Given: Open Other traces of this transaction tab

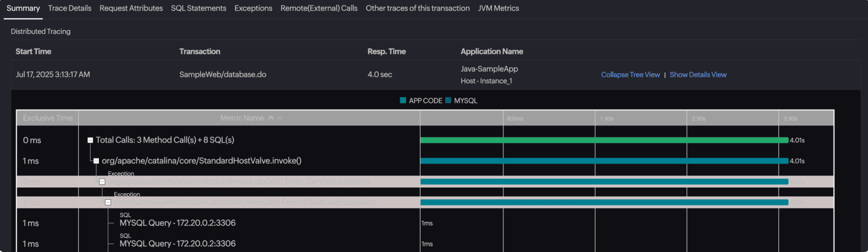Looking at the screenshot, I should [x=418, y=8].
